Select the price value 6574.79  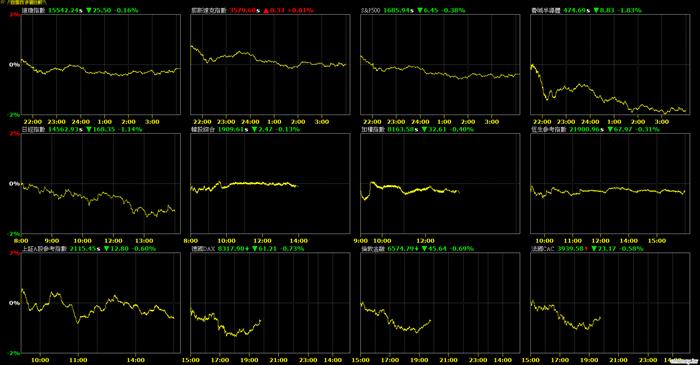click(x=401, y=249)
